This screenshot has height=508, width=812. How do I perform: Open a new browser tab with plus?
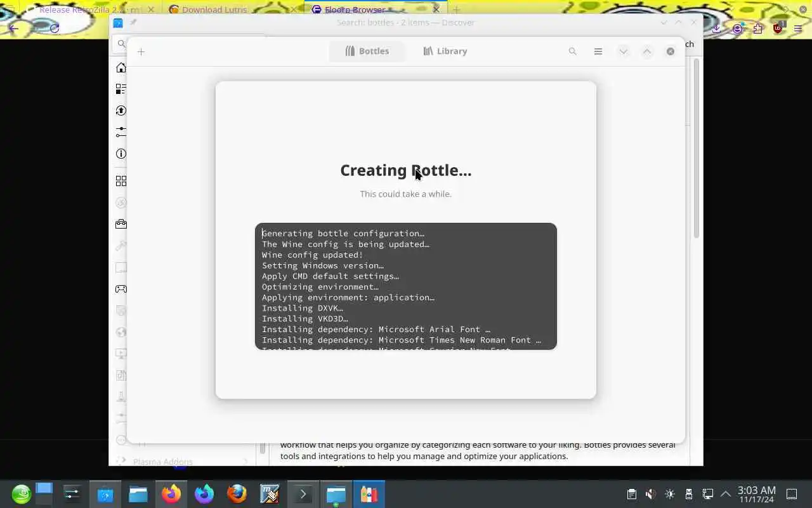click(x=455, y=10)
